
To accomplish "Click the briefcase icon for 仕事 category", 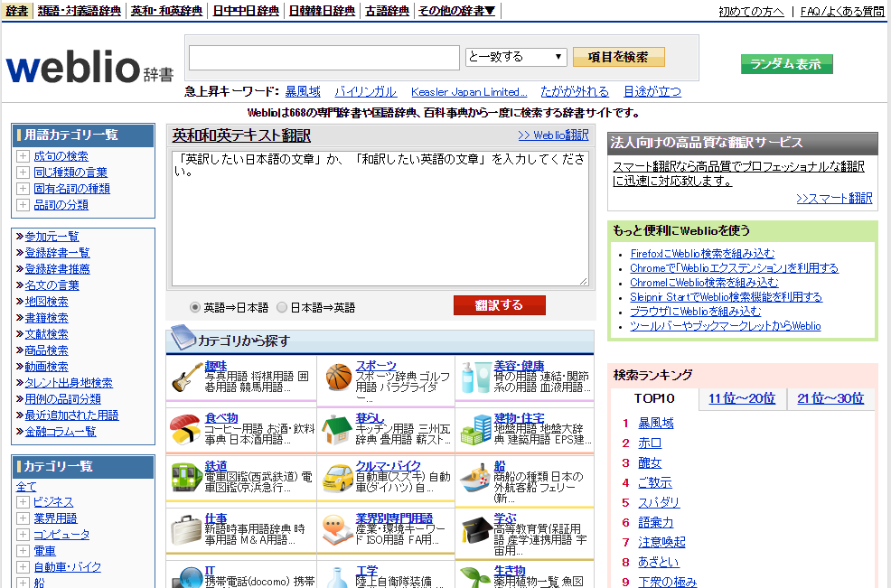I will [x=186, y=530].
